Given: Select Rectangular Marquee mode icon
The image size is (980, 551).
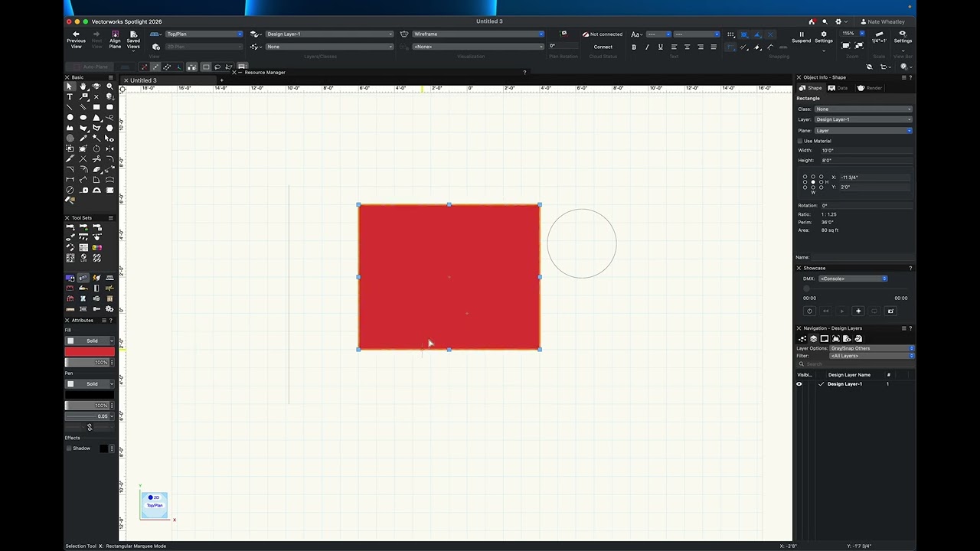Looking at the screenshot, I should pyautogui.click(x=206, y=67).
